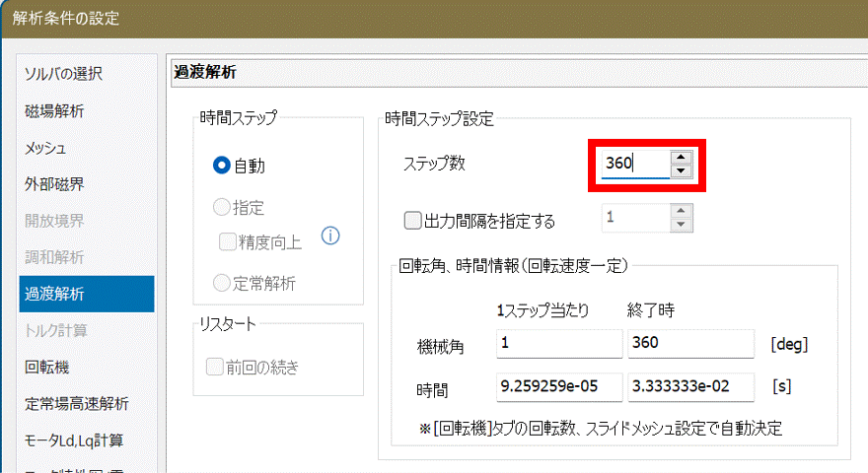This screenshot has height=473, width=868.
Task: Open the 回転機 settings page
Action: click(46, 367)
